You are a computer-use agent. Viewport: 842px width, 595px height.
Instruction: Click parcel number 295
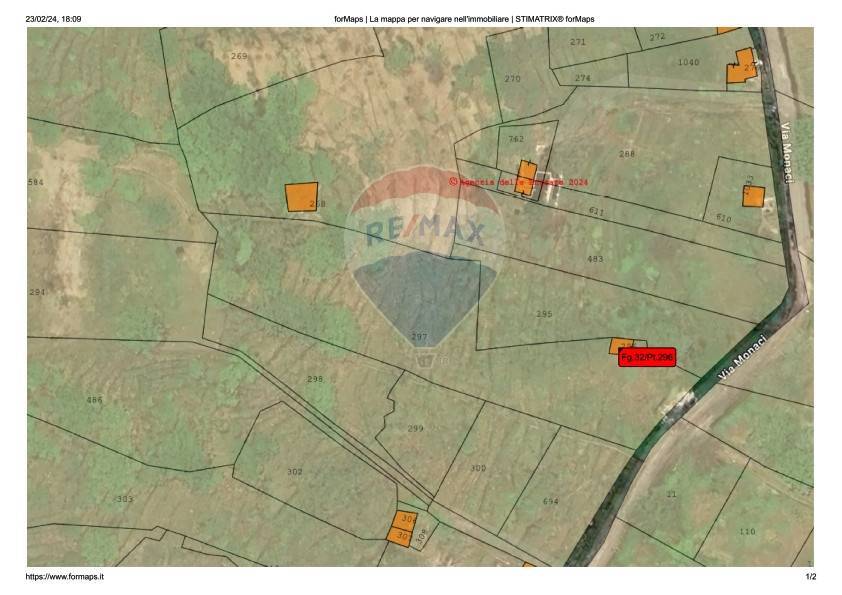[x=544, y=314]
